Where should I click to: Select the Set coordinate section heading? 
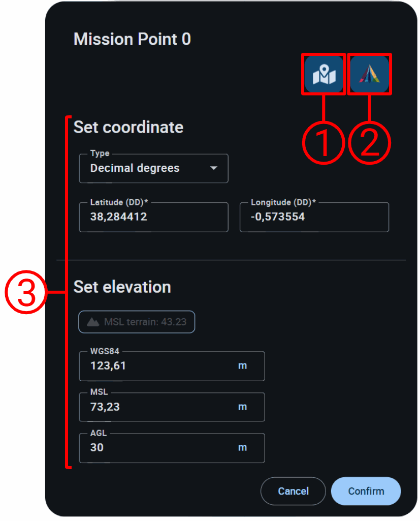point(128,127)
